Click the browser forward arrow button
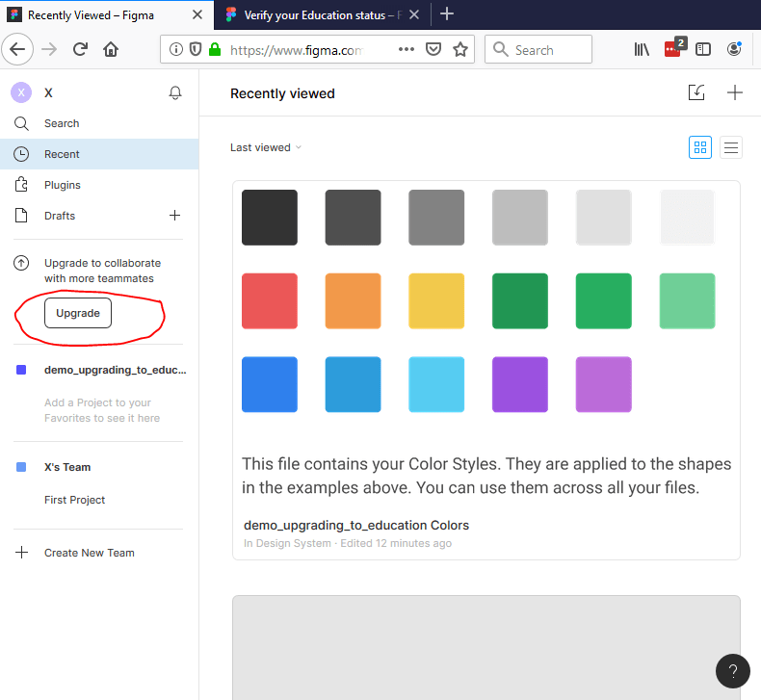Viewport: 761px width, 700px height. [x=49, y=49]
